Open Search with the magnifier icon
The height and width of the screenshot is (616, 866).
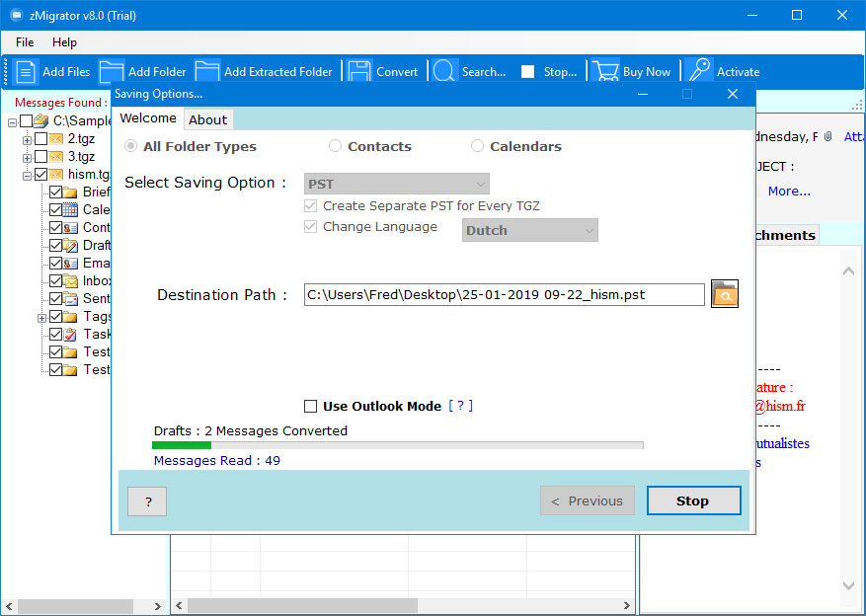(x=445, y=71)
